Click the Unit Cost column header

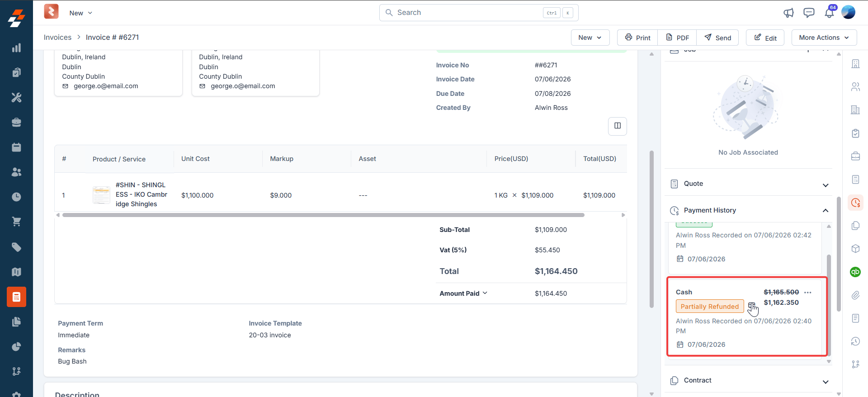pyautogui.click(x=195, y=159)
